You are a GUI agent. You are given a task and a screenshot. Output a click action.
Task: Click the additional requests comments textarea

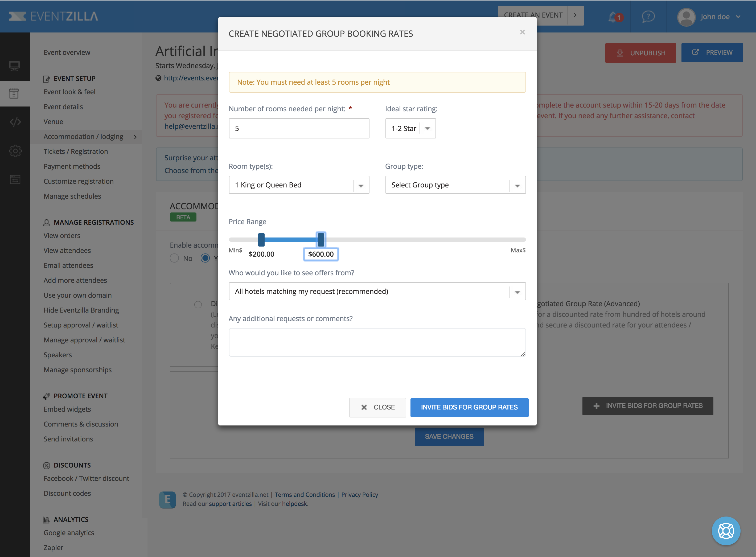click(377, 342)
